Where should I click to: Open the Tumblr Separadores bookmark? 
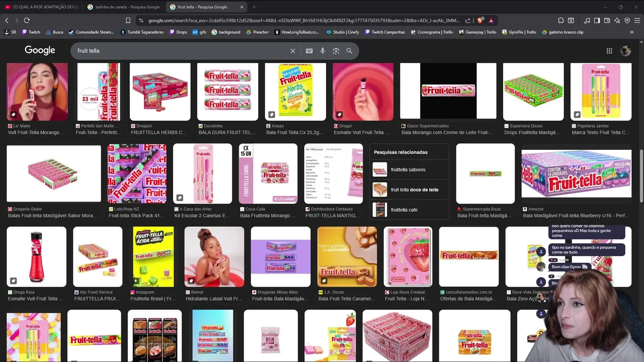pyautogui.click(x=142, y=32)
